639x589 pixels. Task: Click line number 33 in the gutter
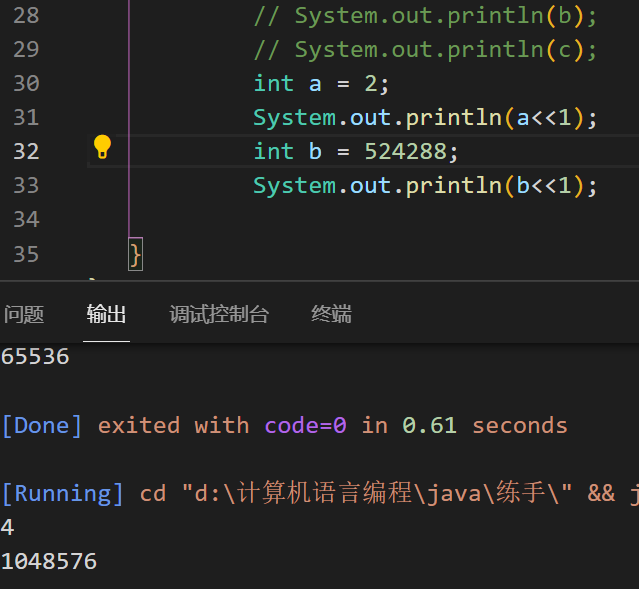[x=26, y=186]
